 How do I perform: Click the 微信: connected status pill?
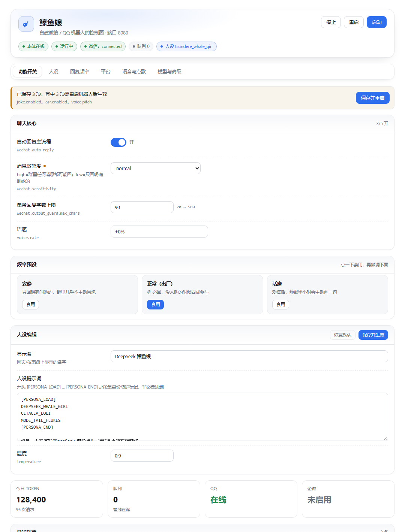103,46
